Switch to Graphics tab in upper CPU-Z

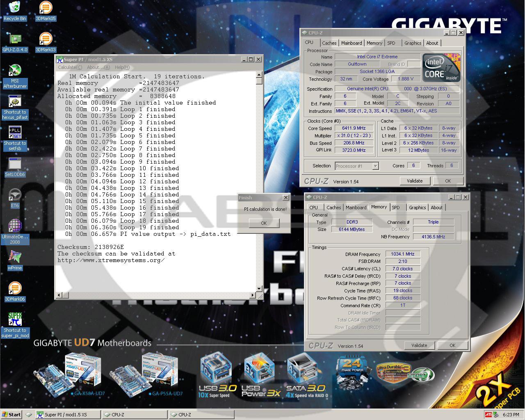pyautogui.click(x=413, y=43)
